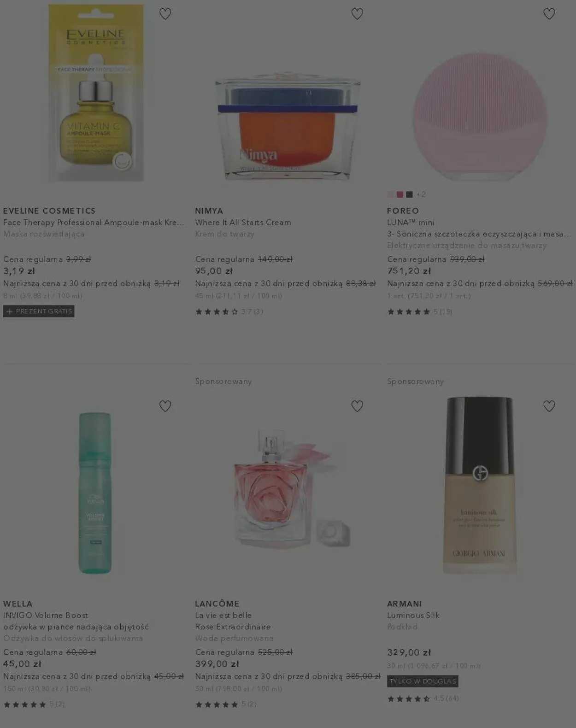Click the Giorgio Armani foundation bottle image
Image resolution: width=576 pixels, height=728 pixels.
pos(480,485)
